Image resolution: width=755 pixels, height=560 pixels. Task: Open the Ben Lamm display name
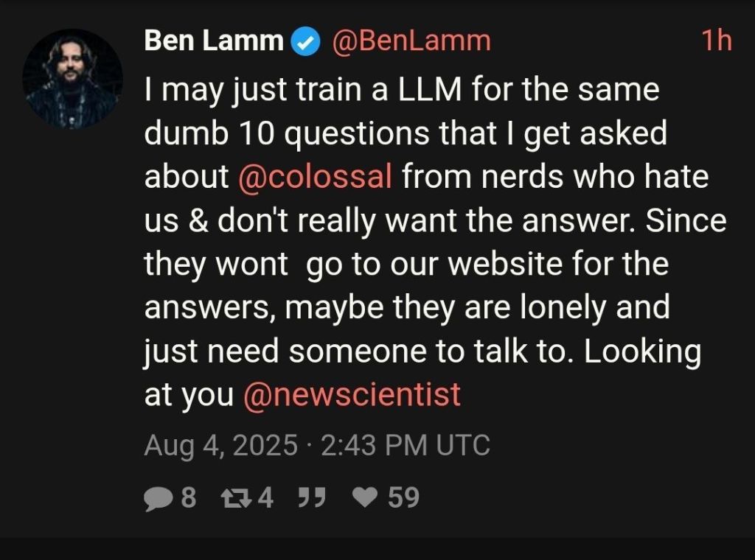(214, 41)
